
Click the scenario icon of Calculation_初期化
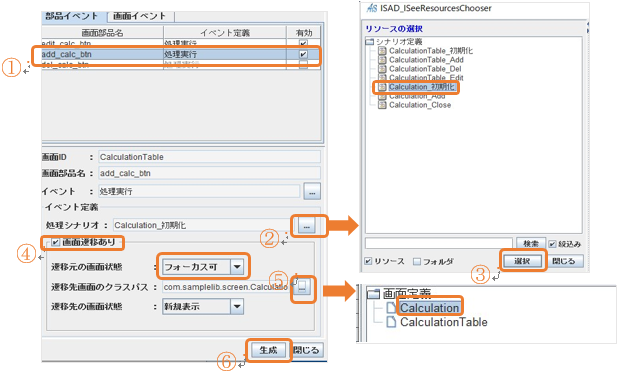[x=382, y=87]
